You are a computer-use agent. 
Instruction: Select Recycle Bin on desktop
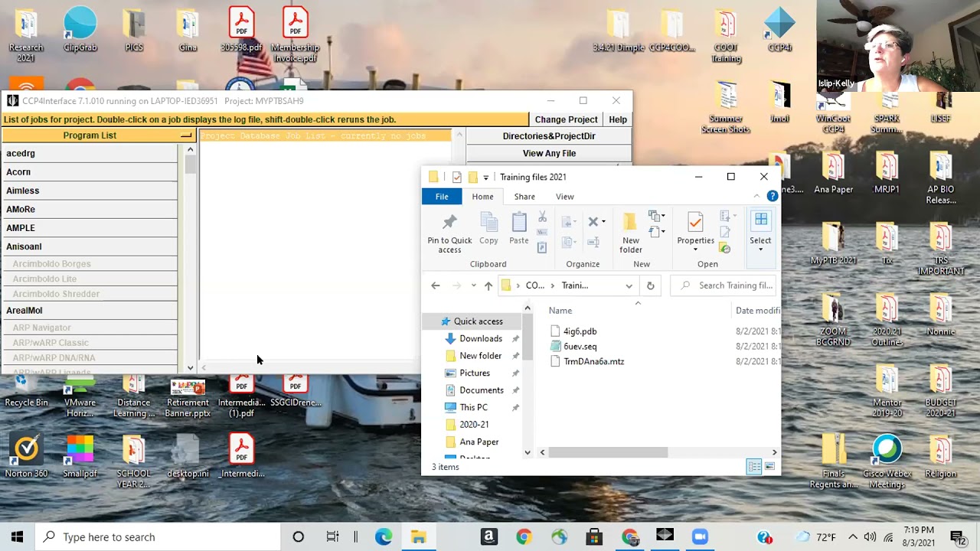click(26, 391)
